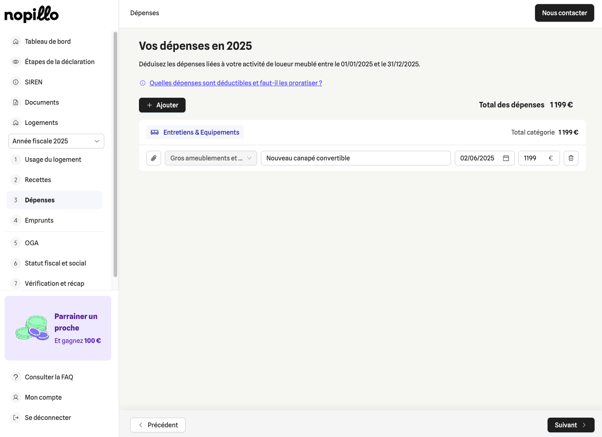Select step 2 Recettes
Viewport: 602px width, 437px height.
38,180
